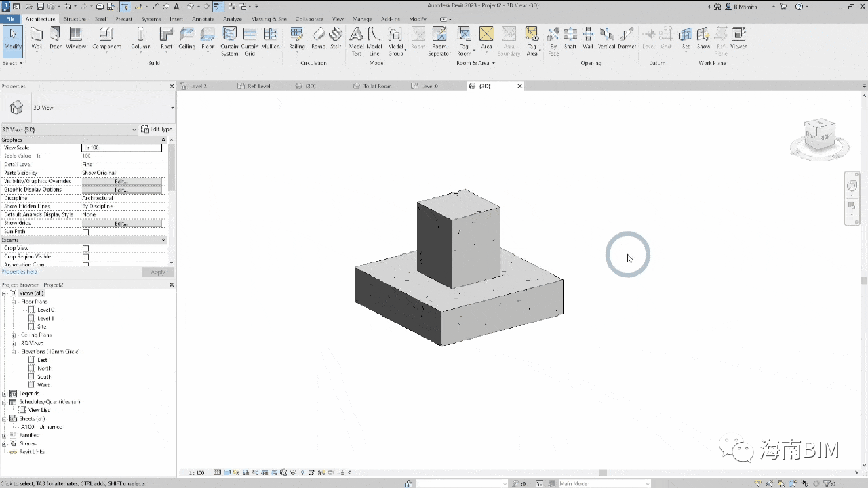The width and height of the screenshot is (868, 488).
Task: Click the Curtain Grid tool
Action: tap(250, 41)
